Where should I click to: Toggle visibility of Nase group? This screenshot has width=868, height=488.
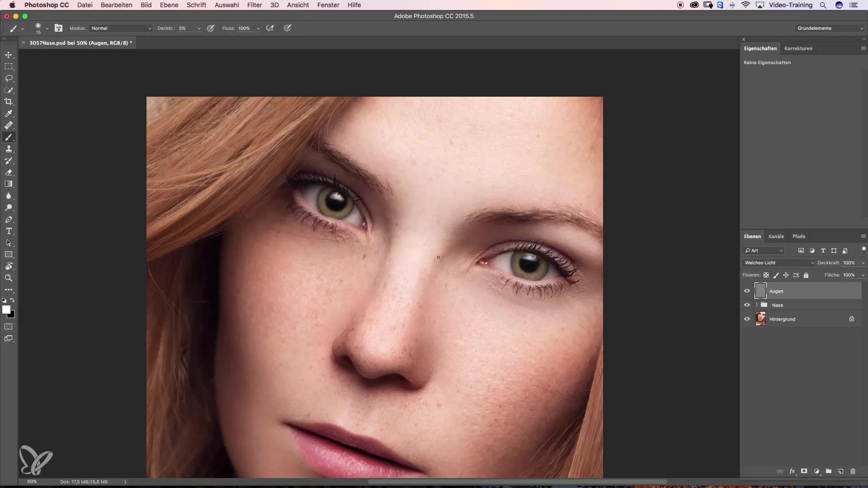pyautogui.click(x=747, y=305)
